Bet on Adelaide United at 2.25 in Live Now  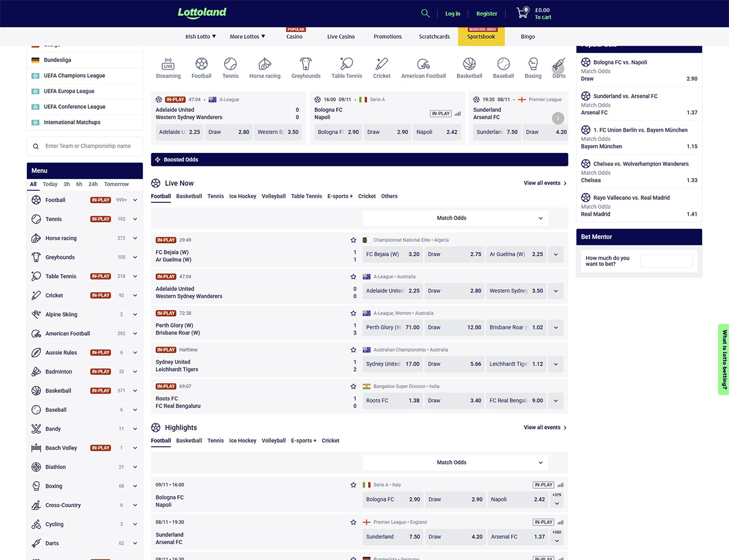[393, 291]
